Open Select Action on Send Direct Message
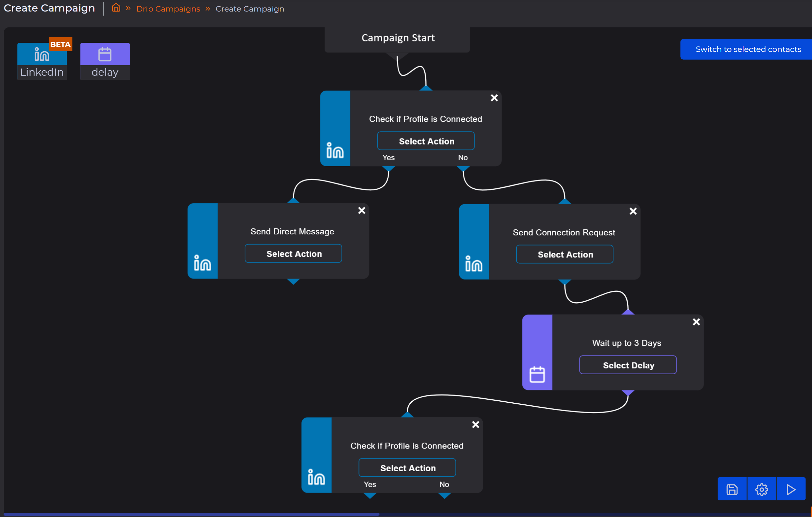Screen dimensions: 812x517 point(293,253)
